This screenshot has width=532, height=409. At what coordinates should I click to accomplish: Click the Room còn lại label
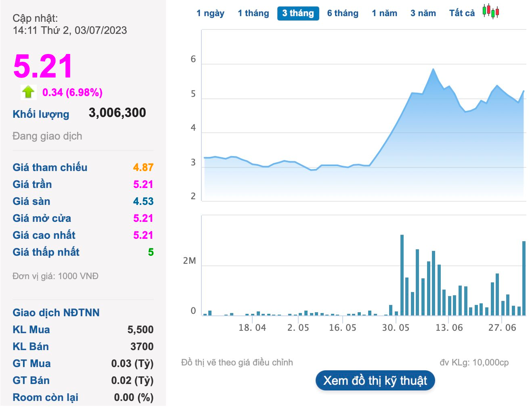pos(45,397)
